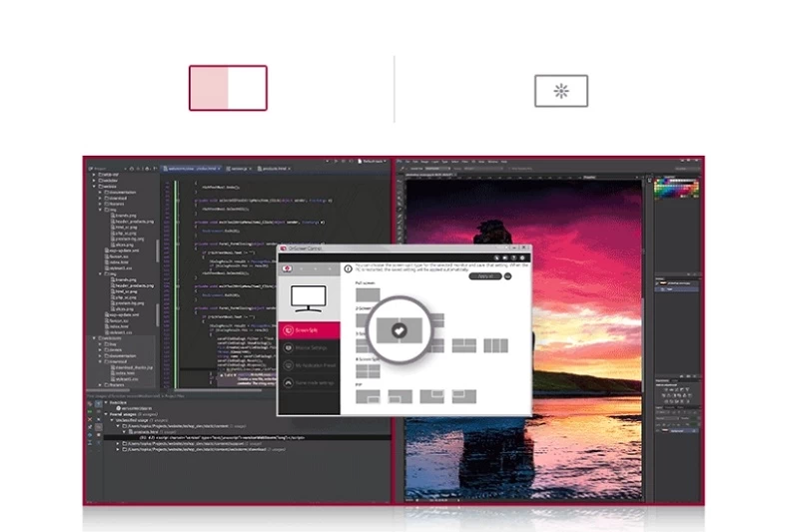The width and height of the screenshot is (799, 532).
Task: Click the small round button next to Apply
Action: click(x=507, y=276)
